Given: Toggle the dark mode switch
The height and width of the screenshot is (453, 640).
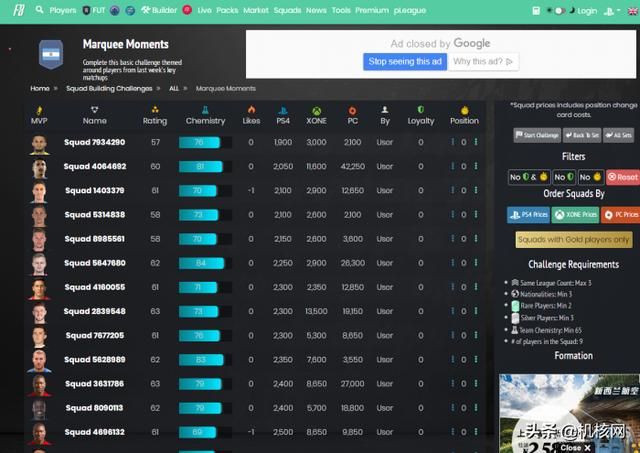Looking at the screenshot, I should 558,11.
